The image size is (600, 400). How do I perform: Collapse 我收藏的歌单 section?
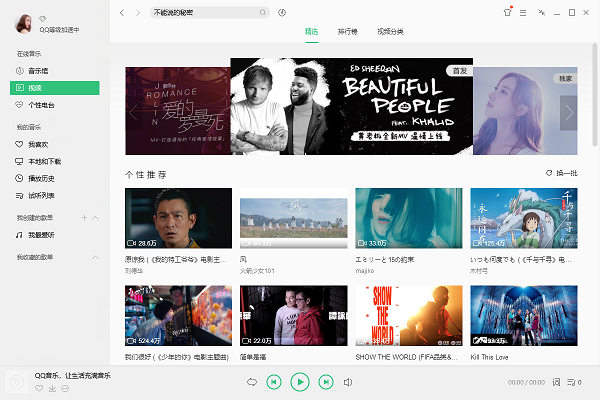[x=96, y=258]
